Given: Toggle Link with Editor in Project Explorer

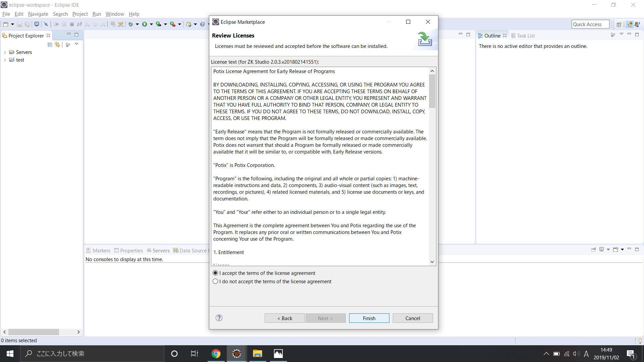Looking at the screenshot, I should pos(57,45).
